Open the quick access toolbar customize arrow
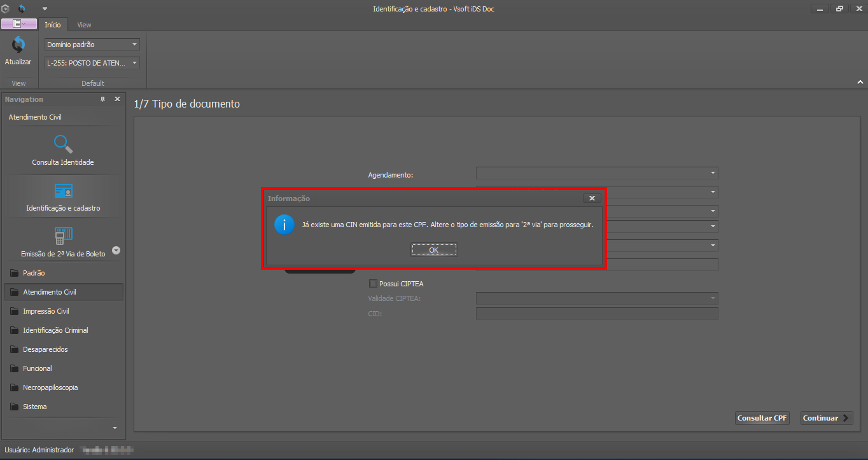Viewport: 868px width, 460px height. (45, 8)
